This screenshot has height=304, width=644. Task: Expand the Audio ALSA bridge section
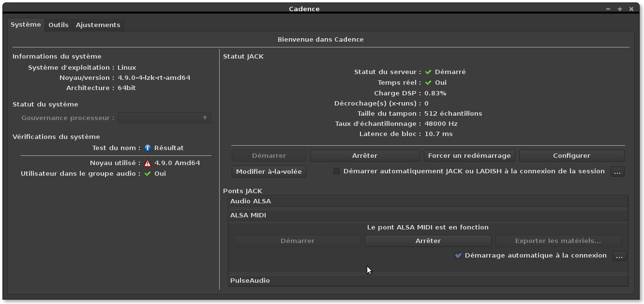428,201
